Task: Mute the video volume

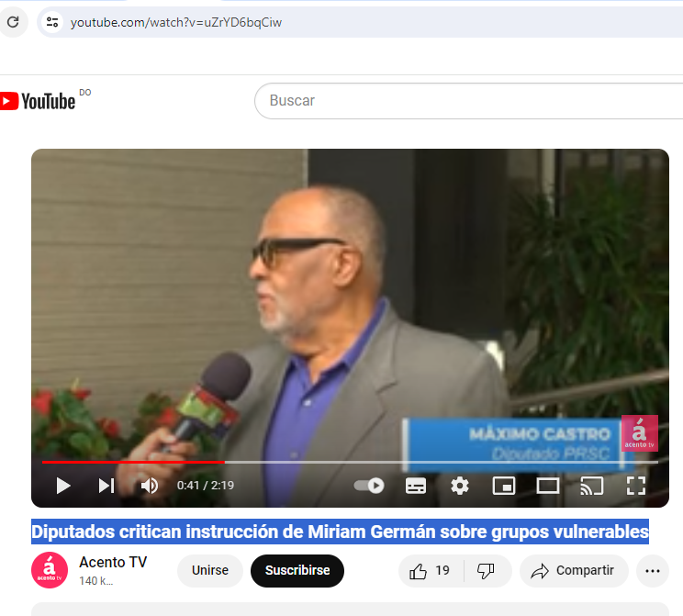Action: tap(150, 486)
